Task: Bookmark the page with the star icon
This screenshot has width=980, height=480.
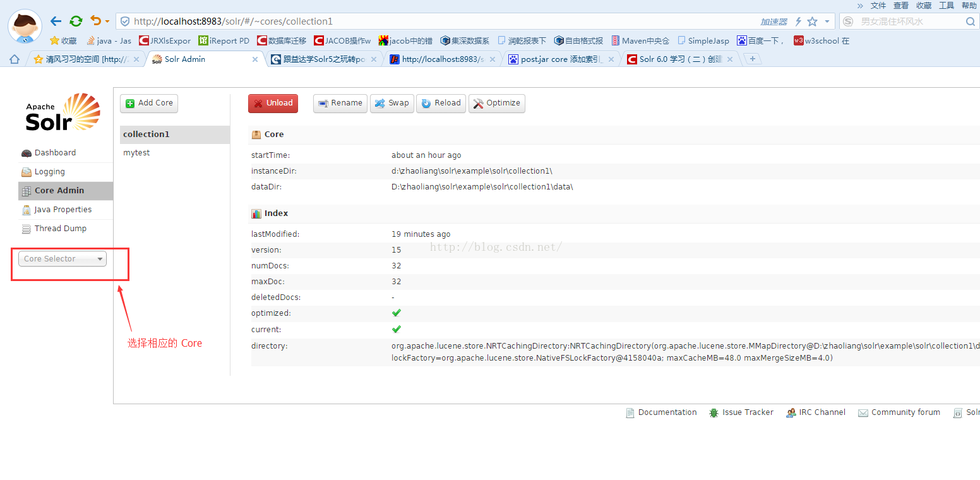Action: click(813, 21)
